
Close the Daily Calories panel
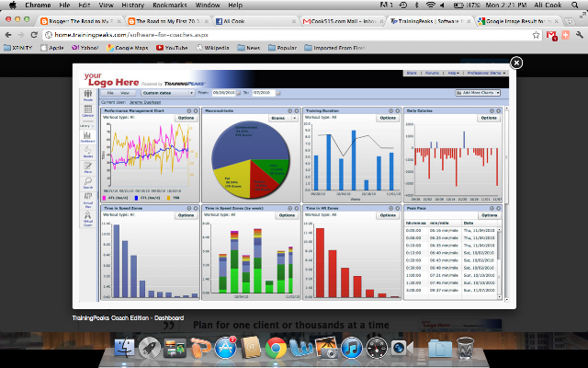click(498, 110)
